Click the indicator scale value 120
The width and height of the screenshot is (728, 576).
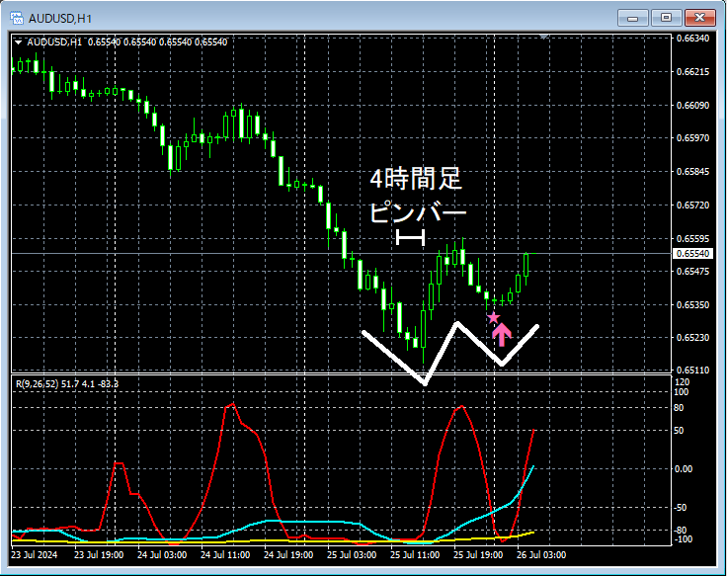(x=682, y=382)
